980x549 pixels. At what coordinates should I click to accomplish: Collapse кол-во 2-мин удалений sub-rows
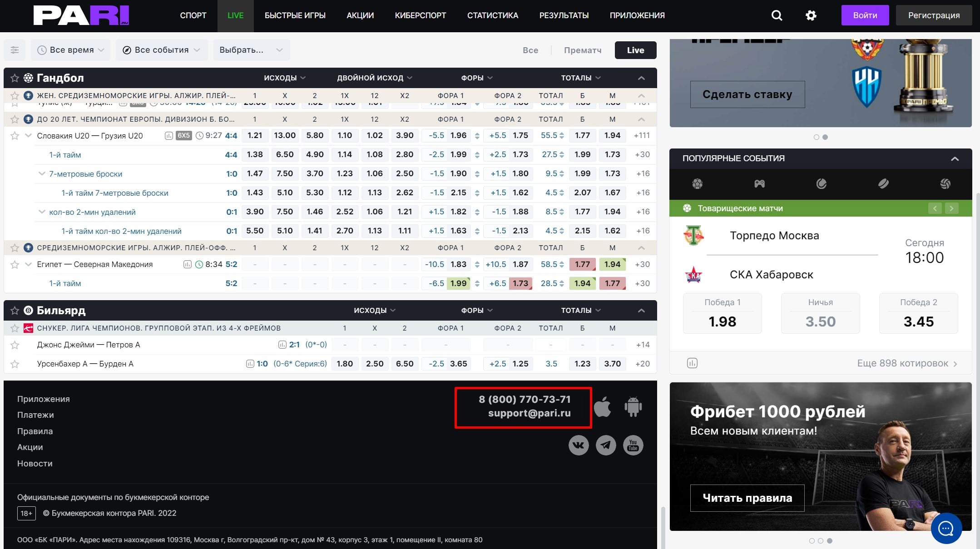coord(42,212)
